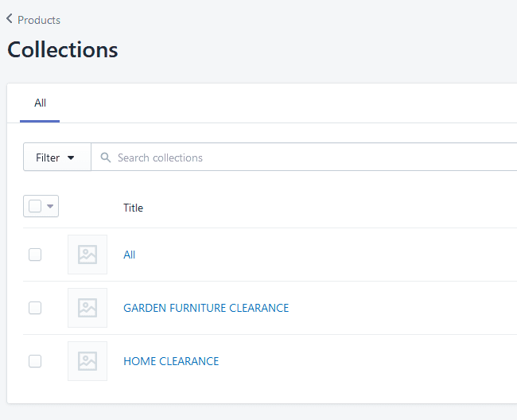Screen dimensions: 517x420
Task: Toggle the select-all checkbox in header
Action: [35, 206]
